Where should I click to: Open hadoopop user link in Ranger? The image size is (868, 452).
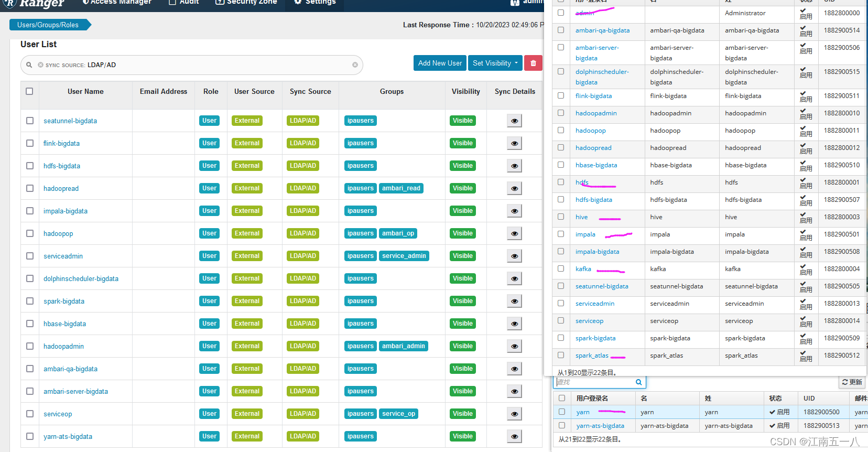point(58,234)
